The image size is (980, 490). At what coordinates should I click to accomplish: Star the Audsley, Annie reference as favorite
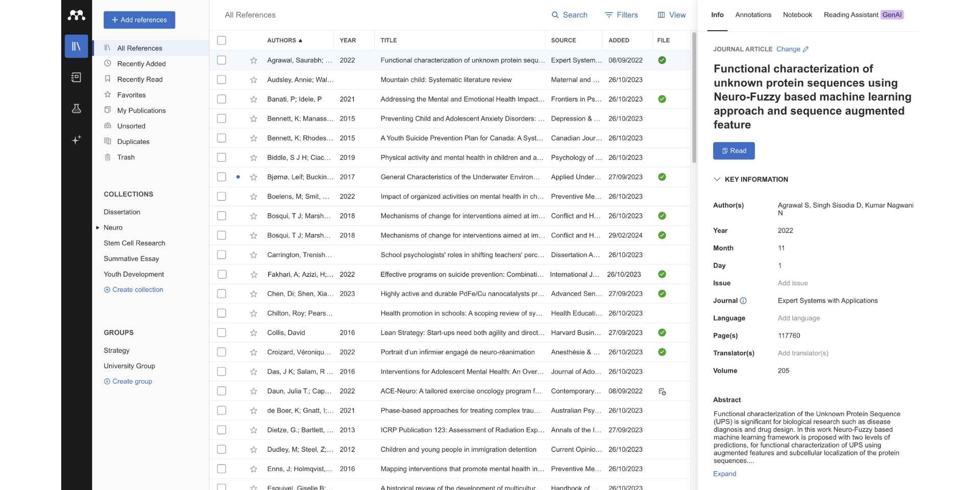(x=253, y=80)
